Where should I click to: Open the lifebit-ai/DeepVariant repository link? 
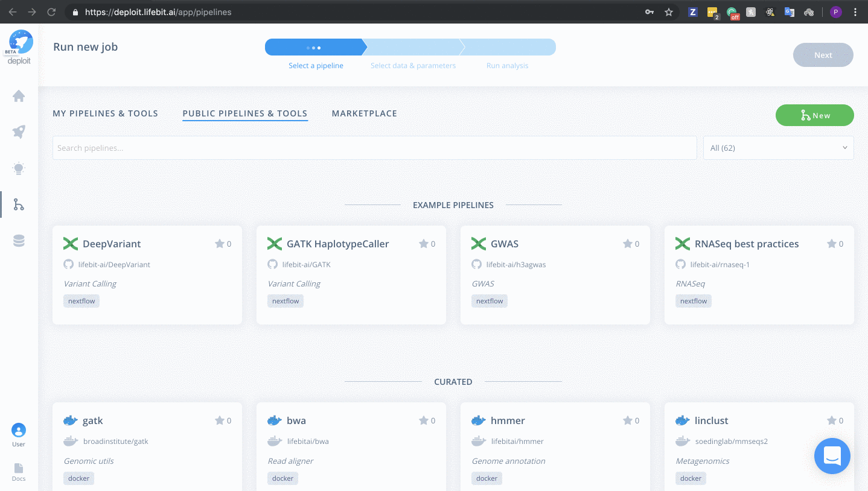coord(114,265)
